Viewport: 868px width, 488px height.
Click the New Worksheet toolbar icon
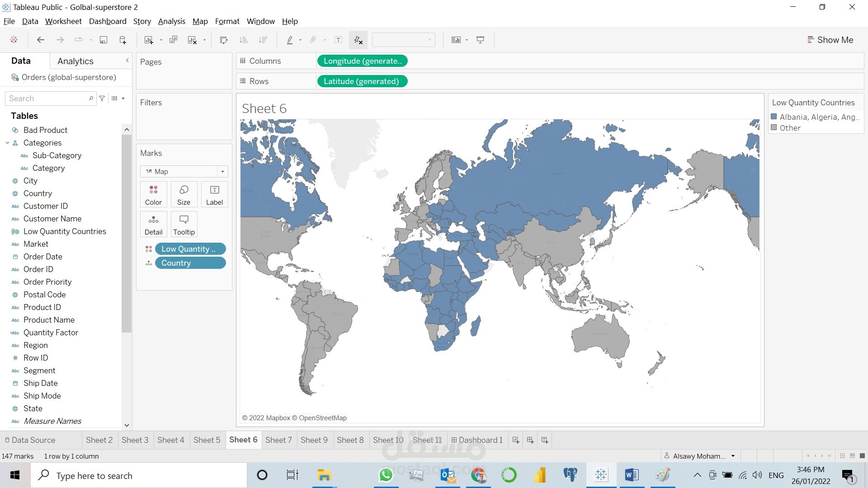pos(148,40)
